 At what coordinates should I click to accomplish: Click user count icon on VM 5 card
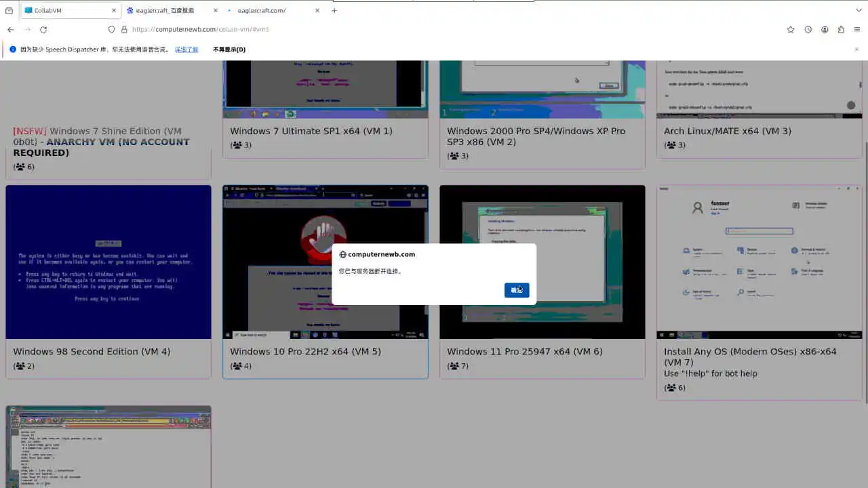click(x=237, y=366)
